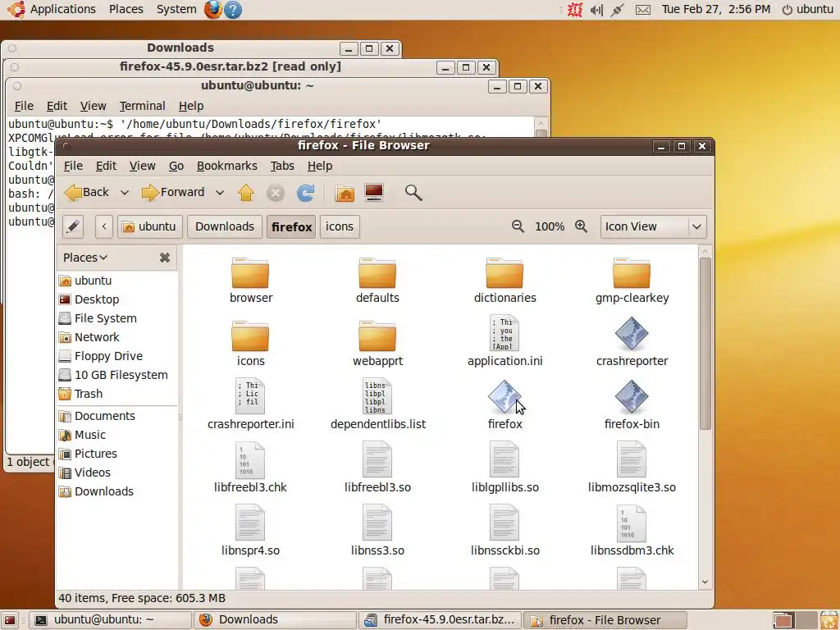
Task: Select the libnssdbm3.chk file
Action: coord(632,531)
